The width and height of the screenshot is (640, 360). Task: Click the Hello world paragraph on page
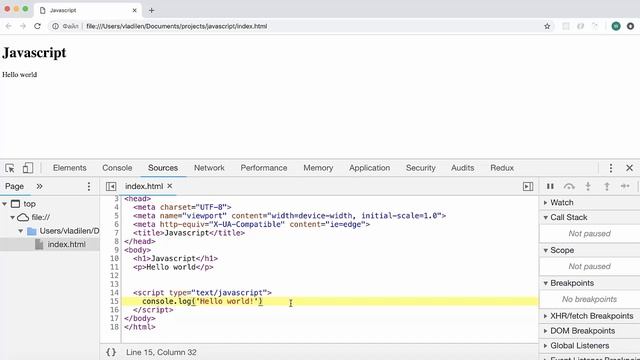pos(20,75)
